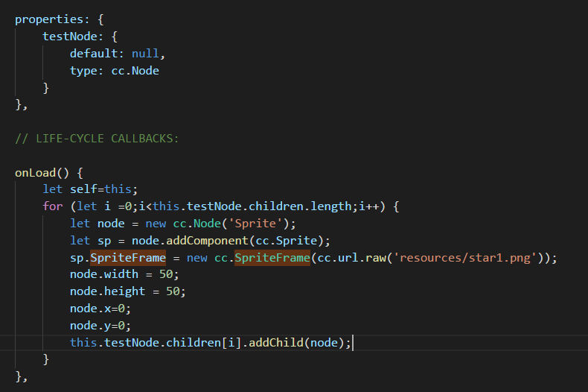Click the "testNode" key inside properties

(x=71, y=36)
